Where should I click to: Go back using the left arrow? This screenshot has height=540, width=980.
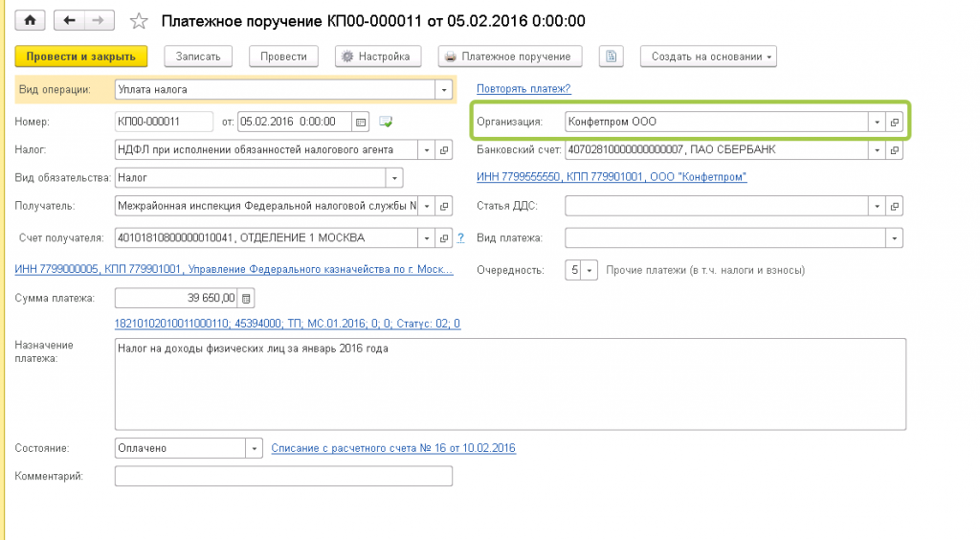click(x=70, y=20)
